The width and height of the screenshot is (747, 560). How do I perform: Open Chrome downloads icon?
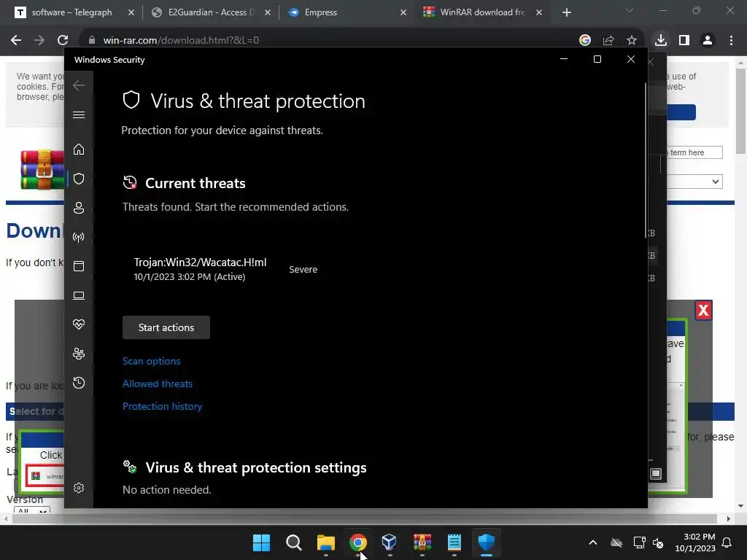(x=661, y=40)
